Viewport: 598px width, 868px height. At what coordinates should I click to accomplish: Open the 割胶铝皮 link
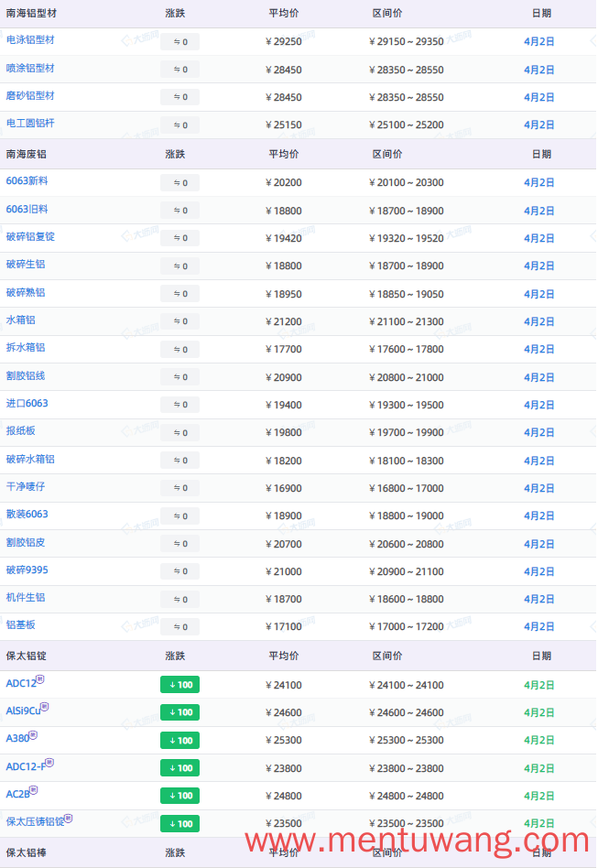26,543
